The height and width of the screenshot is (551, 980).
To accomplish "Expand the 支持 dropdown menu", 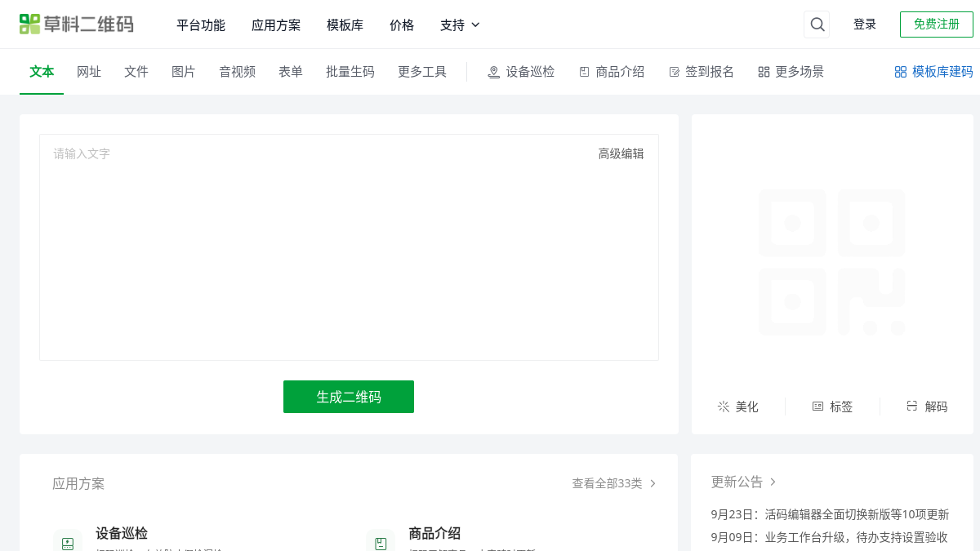I will 460,25.
